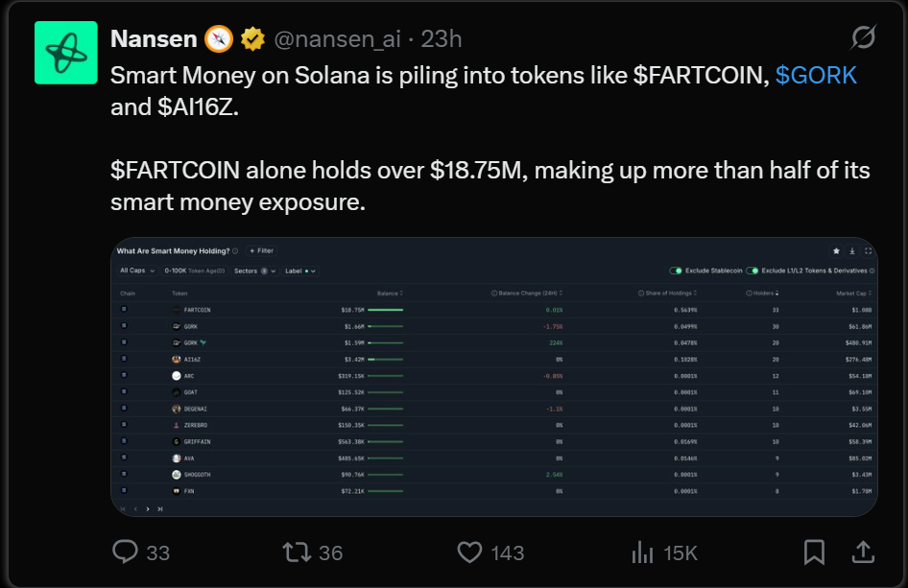Select the FARTCOIN row chain checkbox
908x588 pixels.
pos(124,309)
